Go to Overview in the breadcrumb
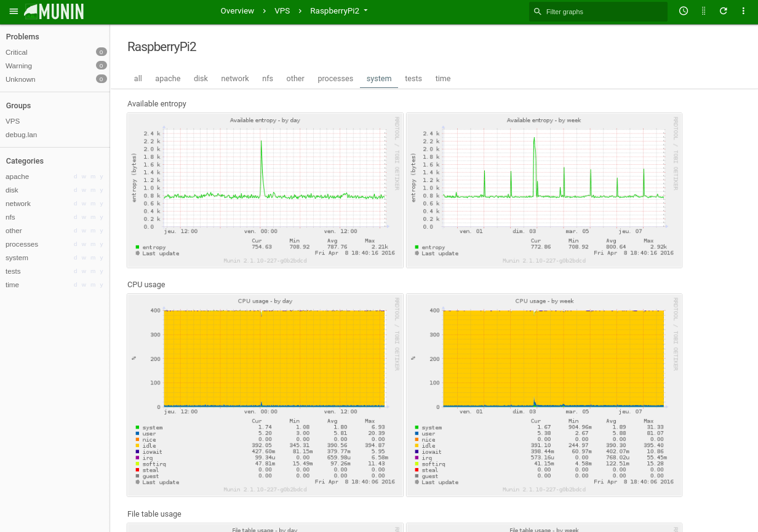 click(237, 11)
